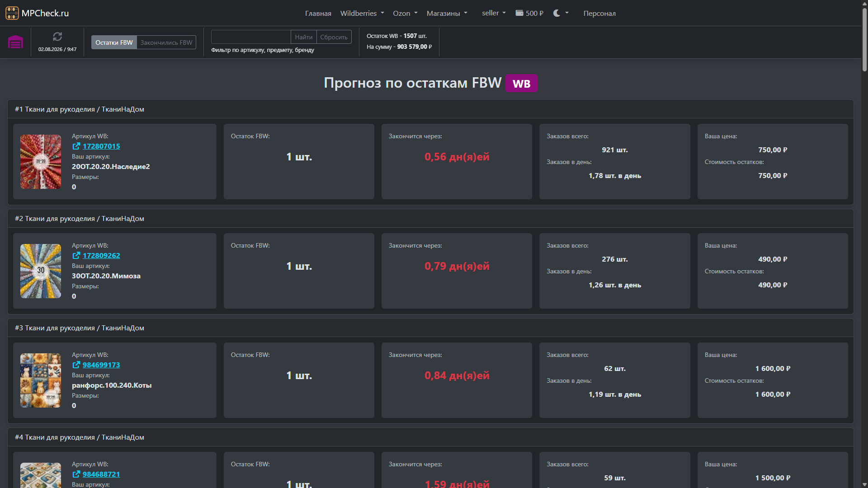Image resolution: width=868 pixels, height=488 pixels.
Task: Click 'Фильтр по артикулу, предмету, бренду' hint
Action: click(x=263, y=50)
